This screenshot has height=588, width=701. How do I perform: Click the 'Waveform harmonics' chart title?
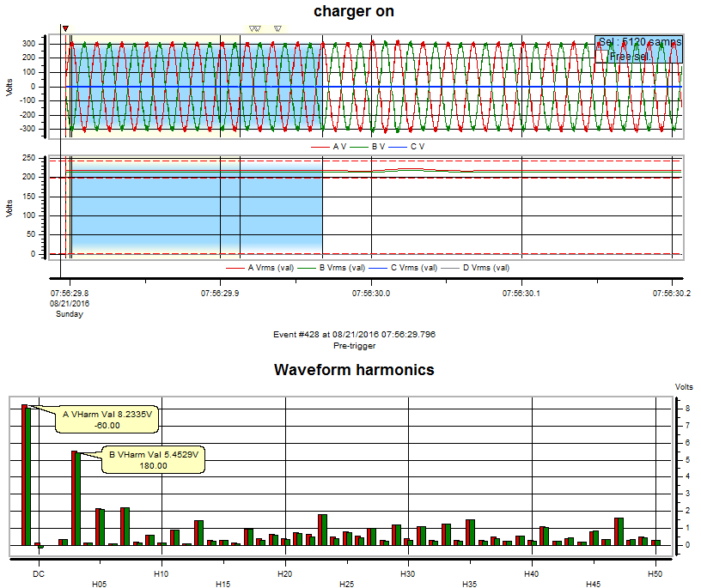[x=354, y=370]
